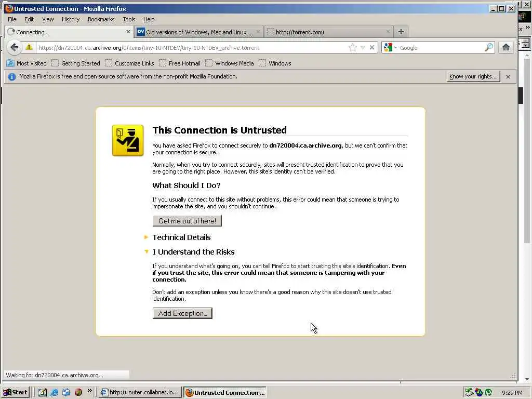The image size is (532, 399).
Task: Click the first quick launch notepad icon
Action: 42,392
